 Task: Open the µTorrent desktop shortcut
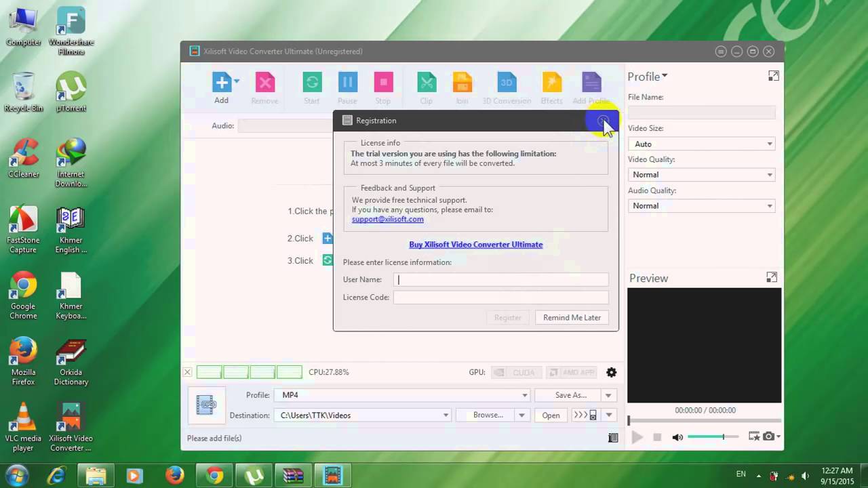[71, 91]
